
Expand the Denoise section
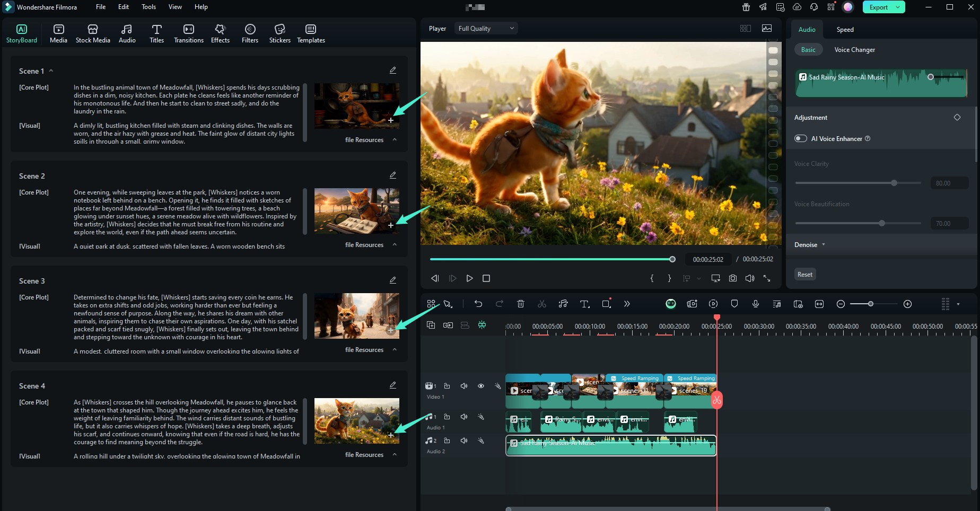tap(809, 245)
